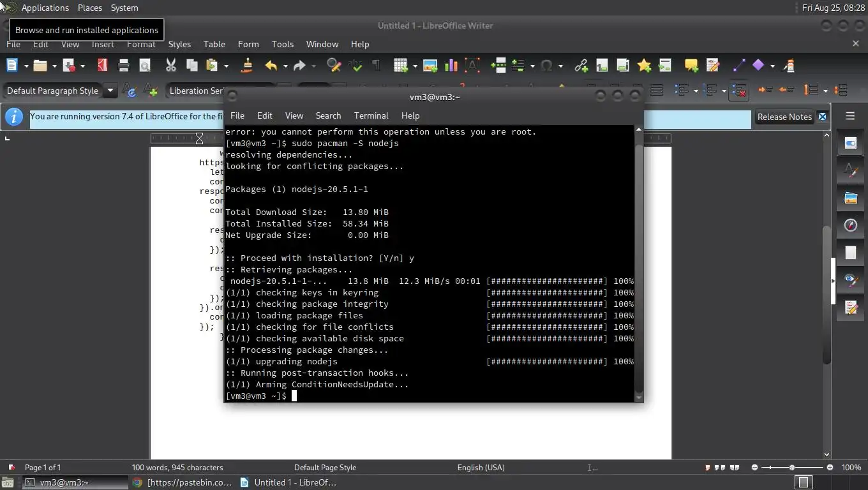Run the Spelling check icon
Image resolution: width=868 pixels, height=490 pixels.
tap(355, 65)
